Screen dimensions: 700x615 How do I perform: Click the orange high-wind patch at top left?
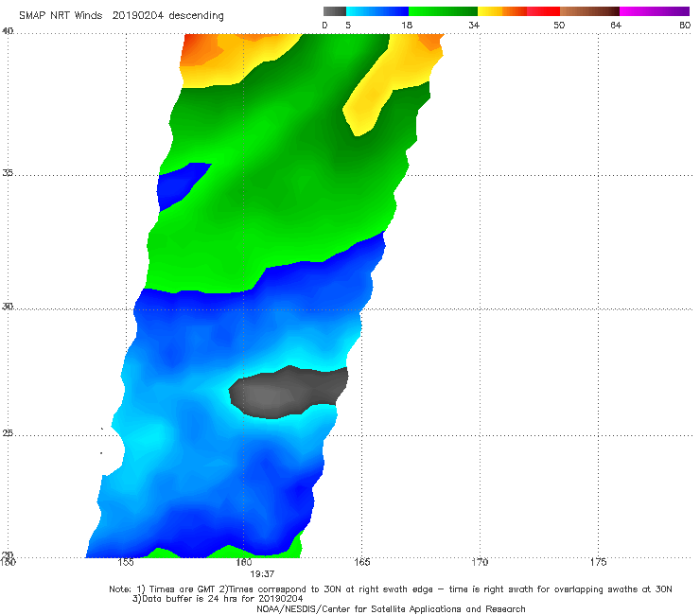click(x=199, y=51)
